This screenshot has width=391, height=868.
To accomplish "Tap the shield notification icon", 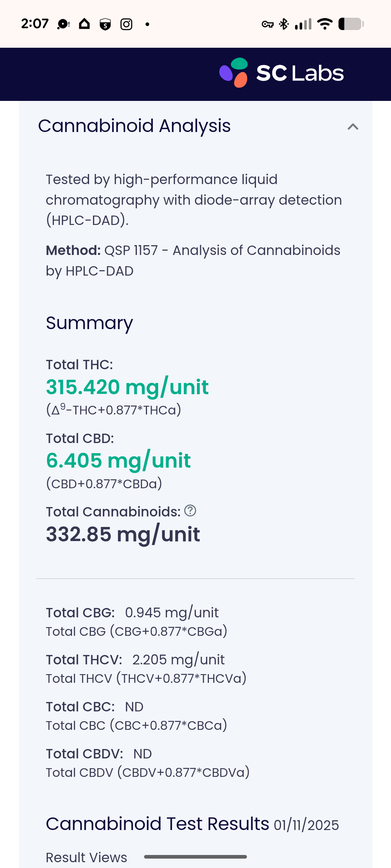I will tap(105, 24).
